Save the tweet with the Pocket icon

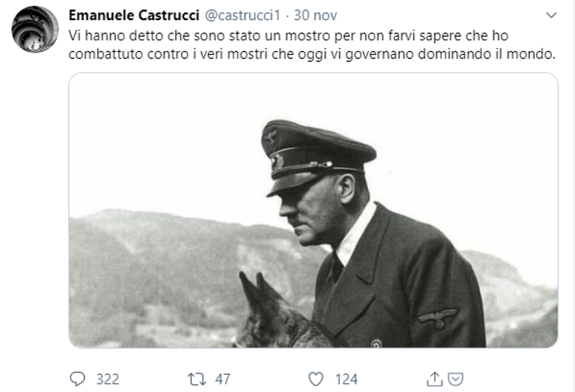click(x=456, y=379)
